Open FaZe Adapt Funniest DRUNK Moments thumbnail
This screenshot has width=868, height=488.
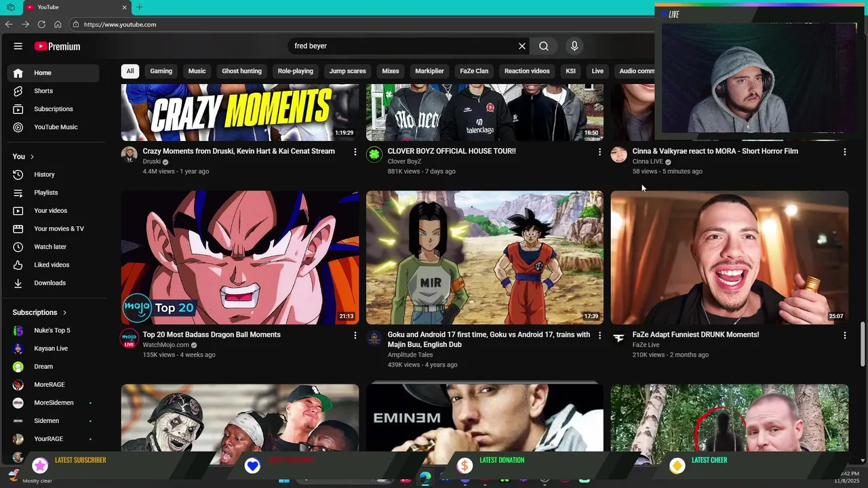[730, 258]
